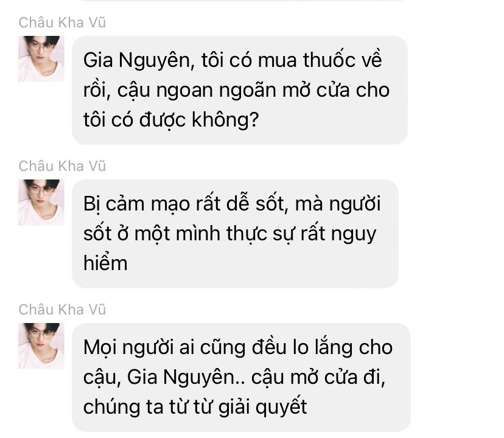The height and width of the screenshot is (438, 504).
Task: Select avatar beside 'Mọi người ai cũng' message
Action: [x=41, y=346]
